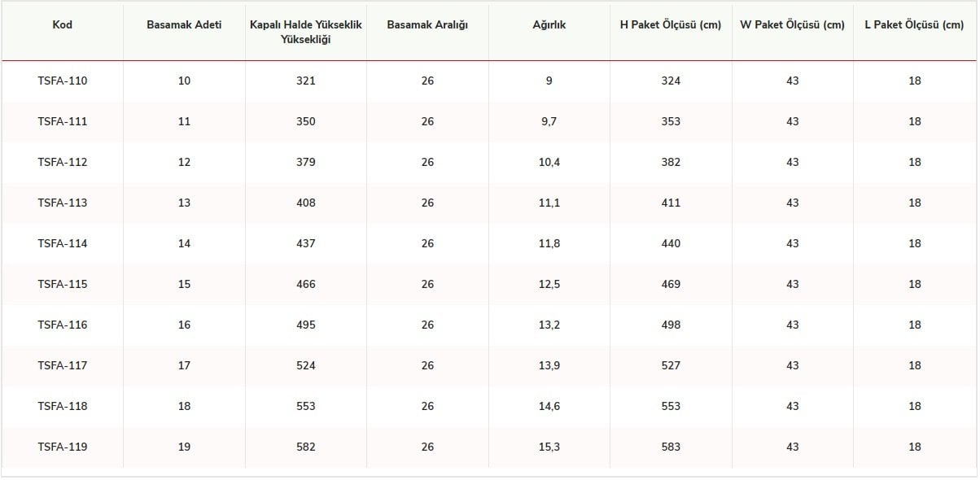
Task: Select the TSFA-117 product code
Action: 63,365
